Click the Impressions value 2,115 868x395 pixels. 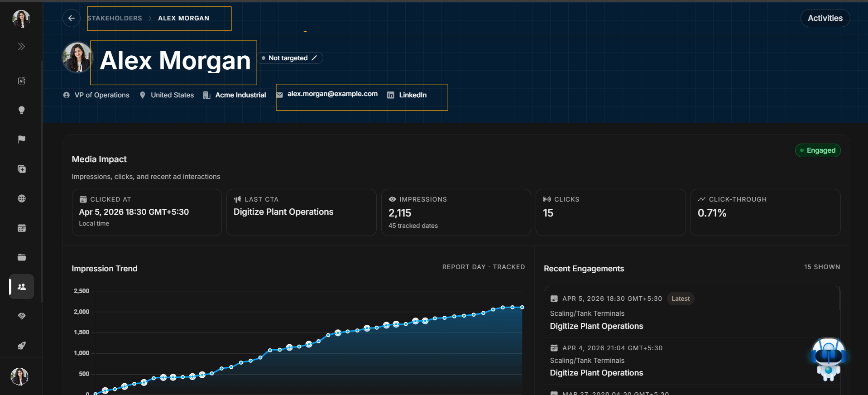(400, 213)
